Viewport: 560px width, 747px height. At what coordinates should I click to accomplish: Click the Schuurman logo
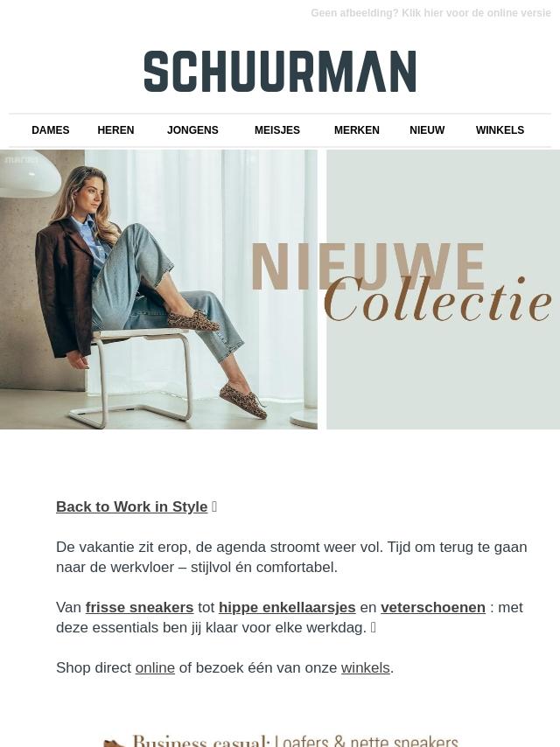[x=280, y=72]
